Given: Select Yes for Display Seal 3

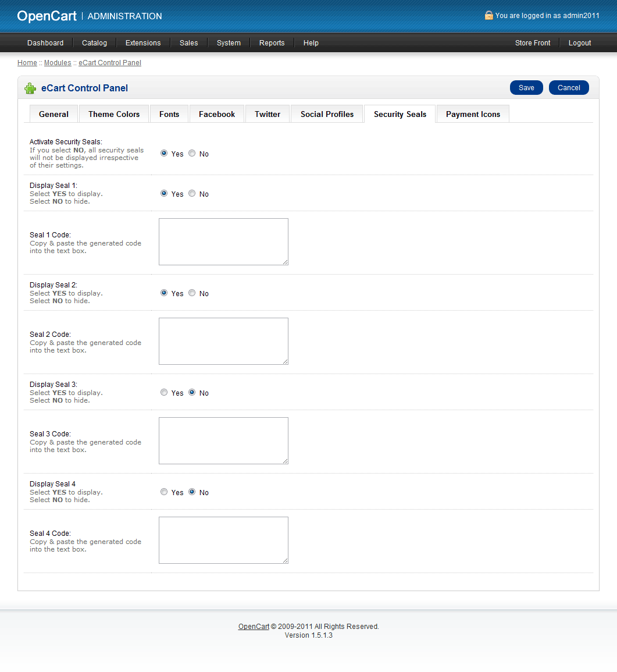Looking at the screenshot, I should 164,393.
